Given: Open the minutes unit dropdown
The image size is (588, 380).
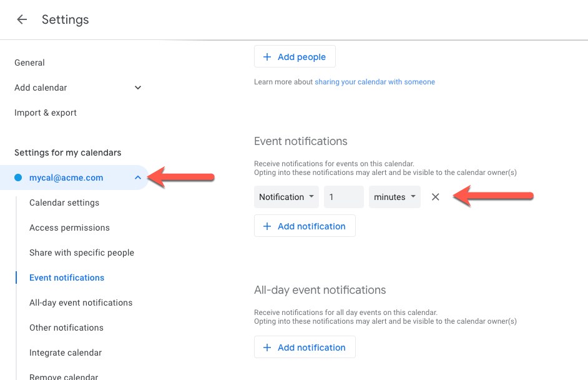Looking at the screenshot, I should (394, 197).
